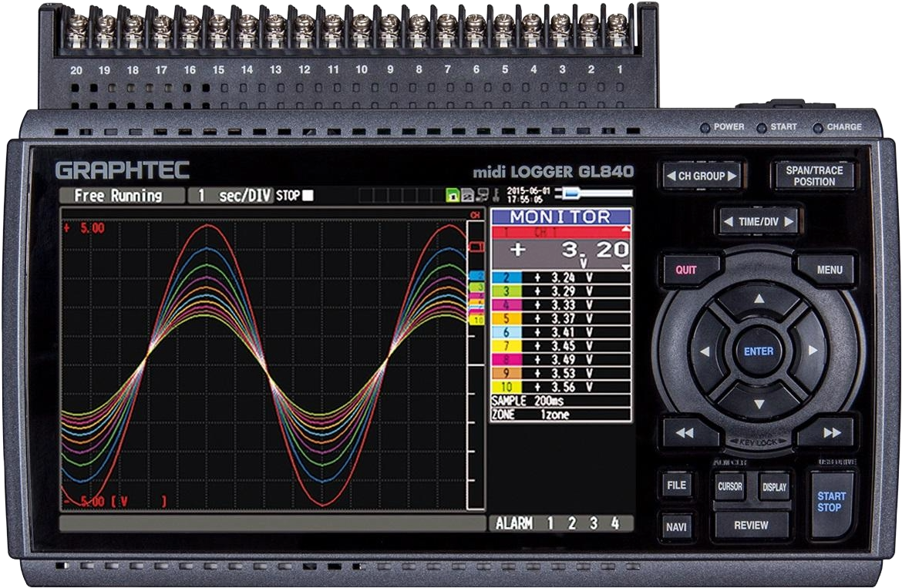Screen dimensions: 902x588
Task: Click the down triangle below 3.20 V
Action: pyautogui.click(x=625, y=268)
